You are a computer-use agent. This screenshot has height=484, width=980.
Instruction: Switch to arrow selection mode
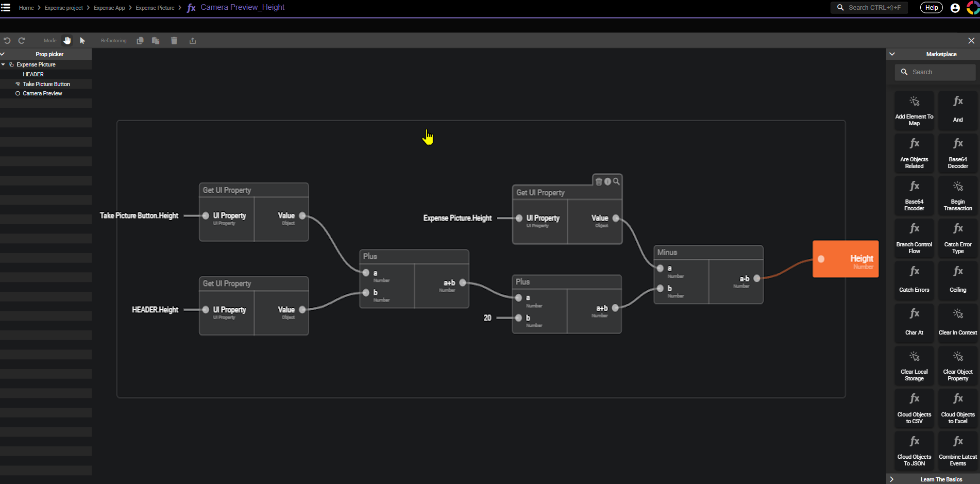coord(82,41)
